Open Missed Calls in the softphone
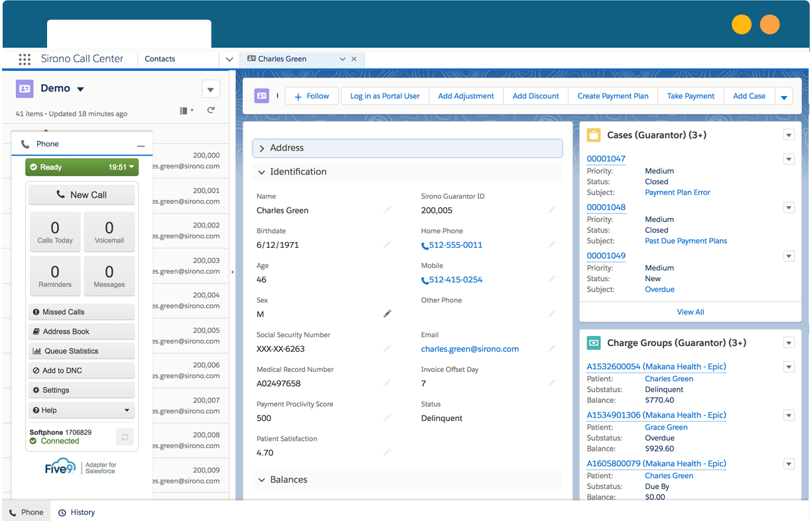Screen dimensions: 812x521 82,312
